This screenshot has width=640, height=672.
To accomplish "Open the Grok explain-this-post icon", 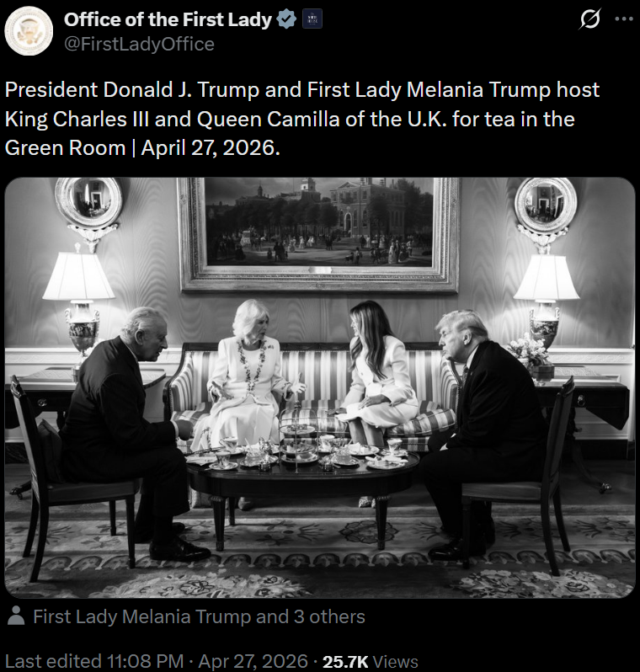I will 590,20.
